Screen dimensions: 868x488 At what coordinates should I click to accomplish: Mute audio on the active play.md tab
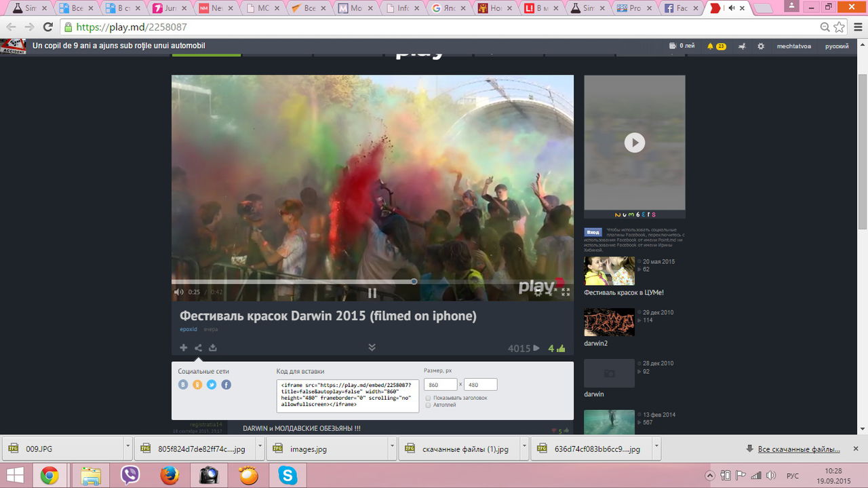pyautogui.click(x=732, y=8)
